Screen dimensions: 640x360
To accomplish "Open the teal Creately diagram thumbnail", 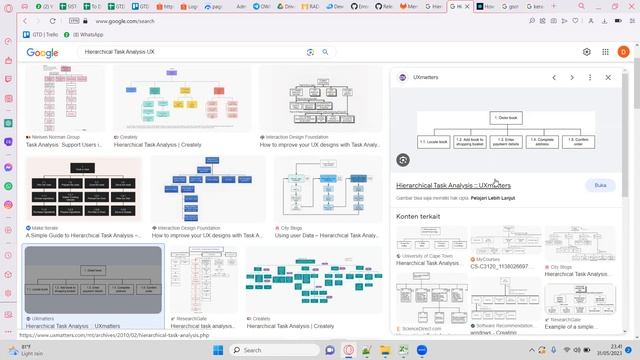I will [x=314, y=280].
